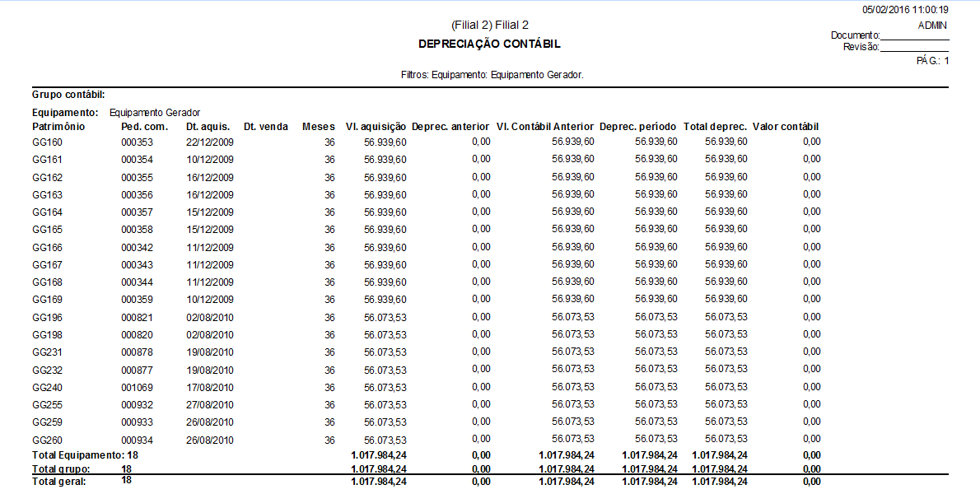The height and width of the screenshot is (494, 980).
Task: Click Meses value 36 in GG260 row
Action: [x=329, y=440]
